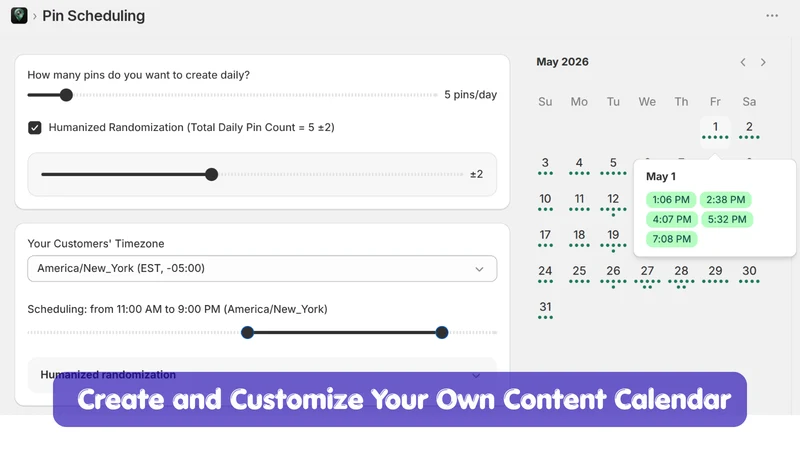The width and height of the screenshot is (800, 450).
Task: Select May 5 on the calendar
Action: pyautogui.click(x=613, y=166)
